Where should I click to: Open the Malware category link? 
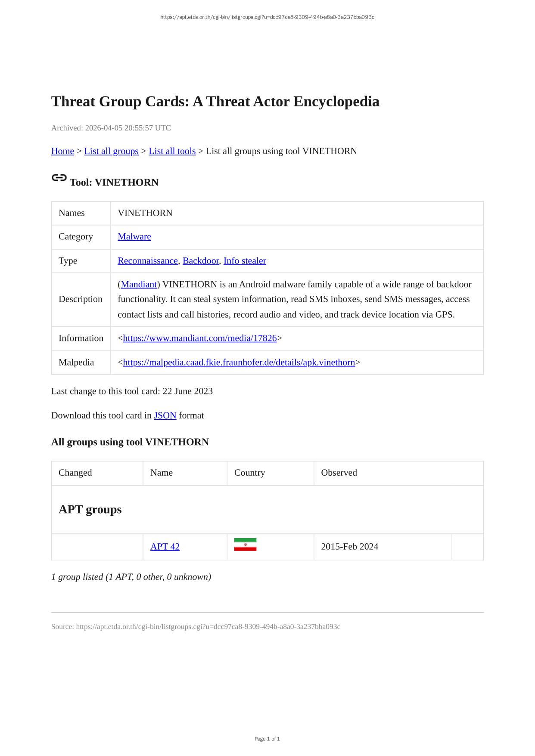point(134,237)
